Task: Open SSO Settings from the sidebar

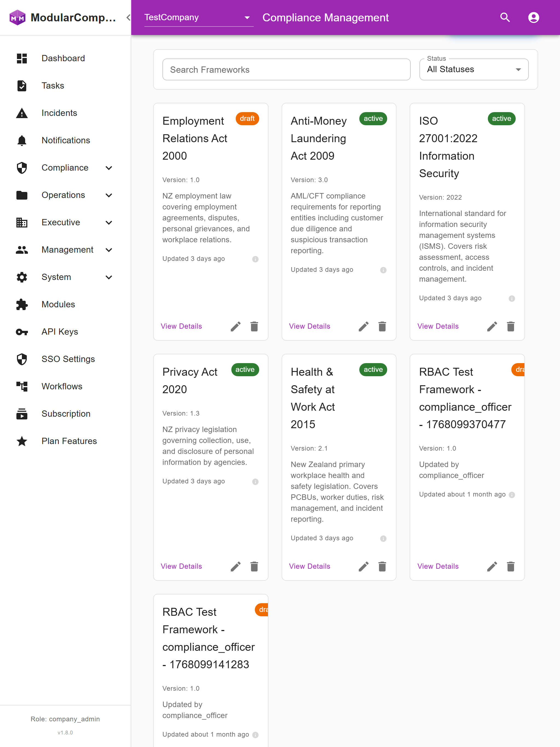Action: tap(66, 359)
